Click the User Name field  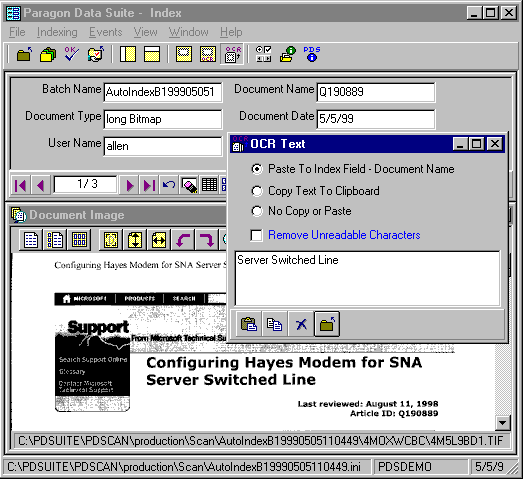pos(163,146)
